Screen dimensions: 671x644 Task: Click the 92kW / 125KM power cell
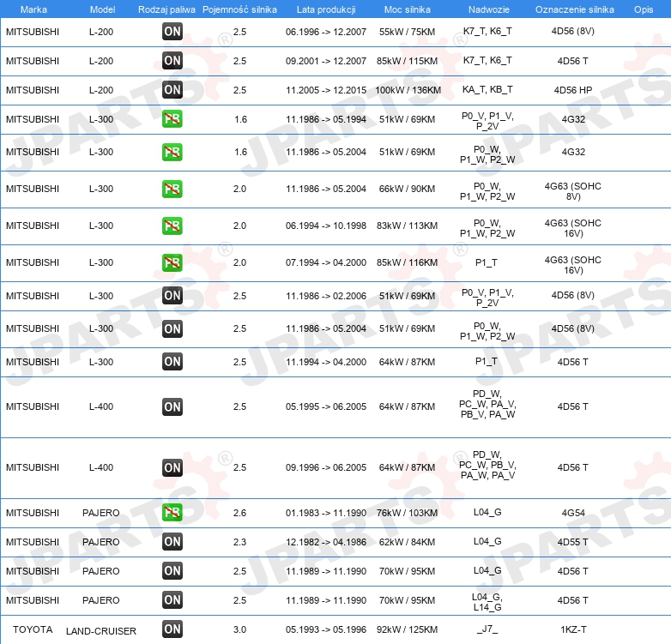point(407,629)
